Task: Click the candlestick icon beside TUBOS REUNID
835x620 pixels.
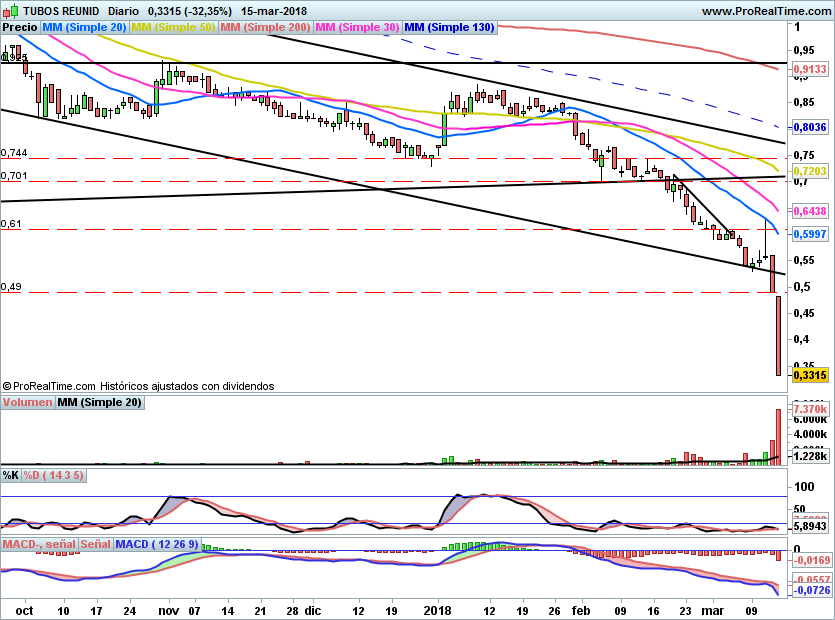Action: pyautogui.click(x=11, y=10)
